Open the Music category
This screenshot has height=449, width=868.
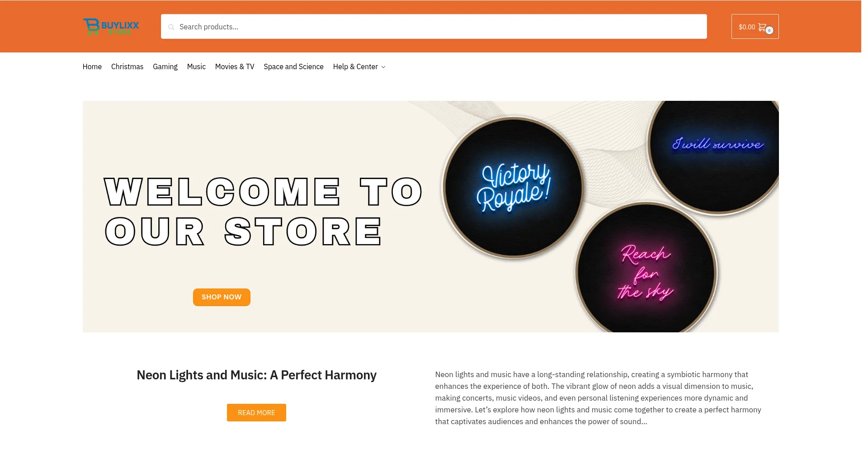click(196, 66)
